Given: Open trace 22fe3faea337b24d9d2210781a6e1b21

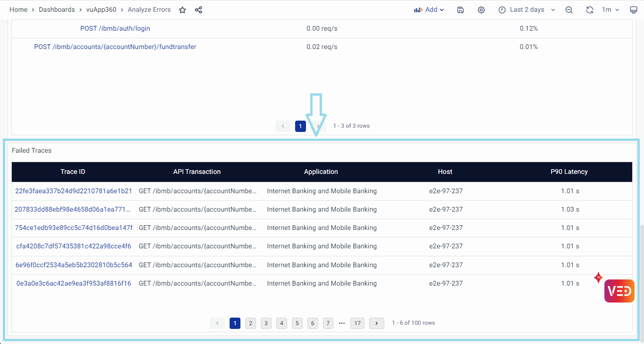Looking at the screenshot, I should point(74,191).
